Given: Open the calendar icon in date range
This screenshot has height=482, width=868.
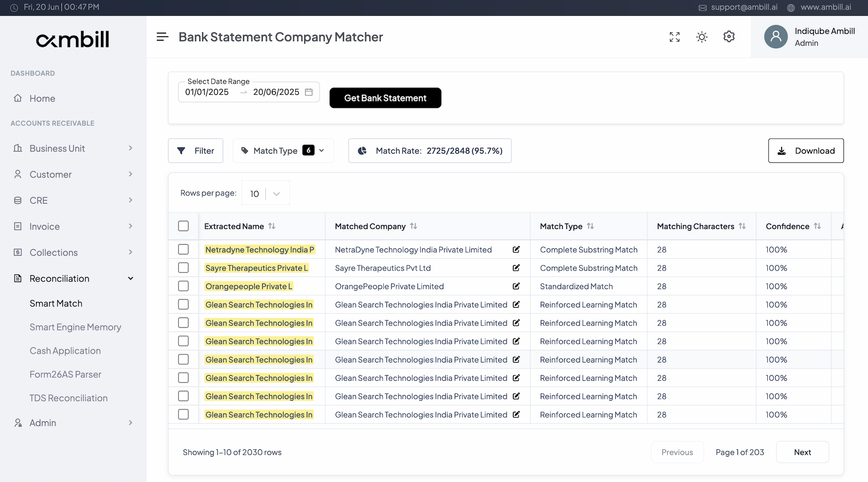Looking at the screenshot, I should click(309, 92).
